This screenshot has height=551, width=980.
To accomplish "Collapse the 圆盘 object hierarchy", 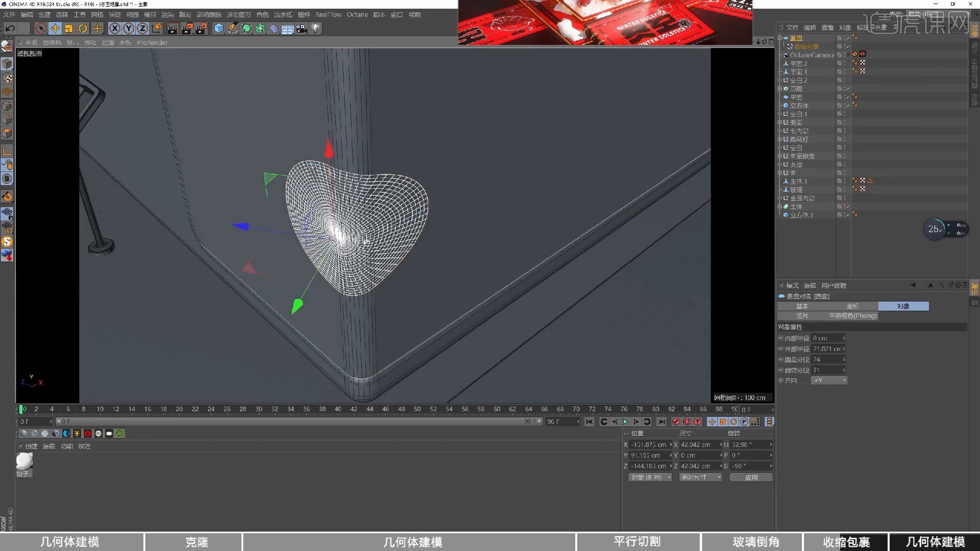I will pos(780,38).
